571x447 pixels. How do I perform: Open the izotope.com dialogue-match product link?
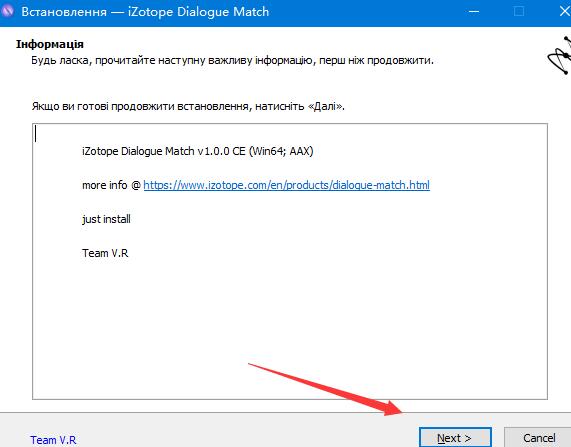coord(286,185)
